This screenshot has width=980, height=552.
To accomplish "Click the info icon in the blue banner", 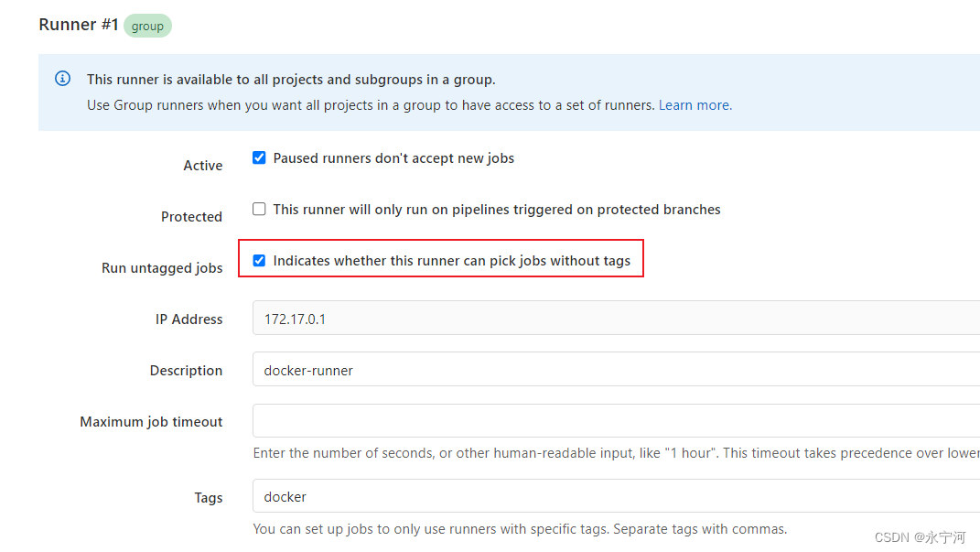I will point(62,78).
